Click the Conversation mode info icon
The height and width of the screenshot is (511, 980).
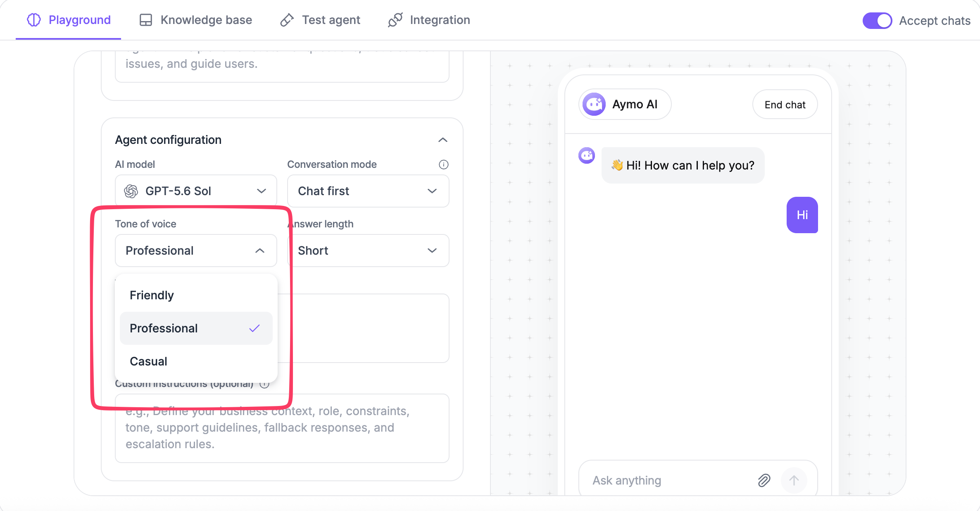(x=443, y=165)
